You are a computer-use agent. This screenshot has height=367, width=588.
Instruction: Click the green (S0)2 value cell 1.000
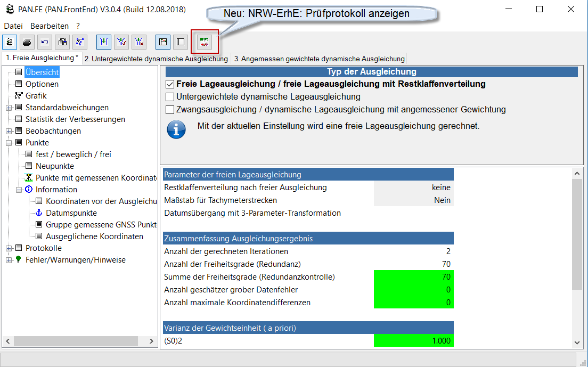coord(413,341)
